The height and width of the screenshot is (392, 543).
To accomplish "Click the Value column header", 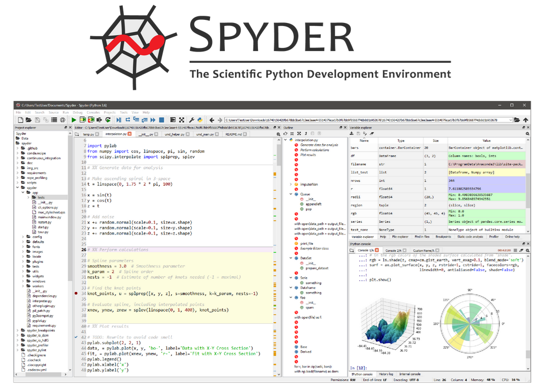I will (x=486, y=141).
